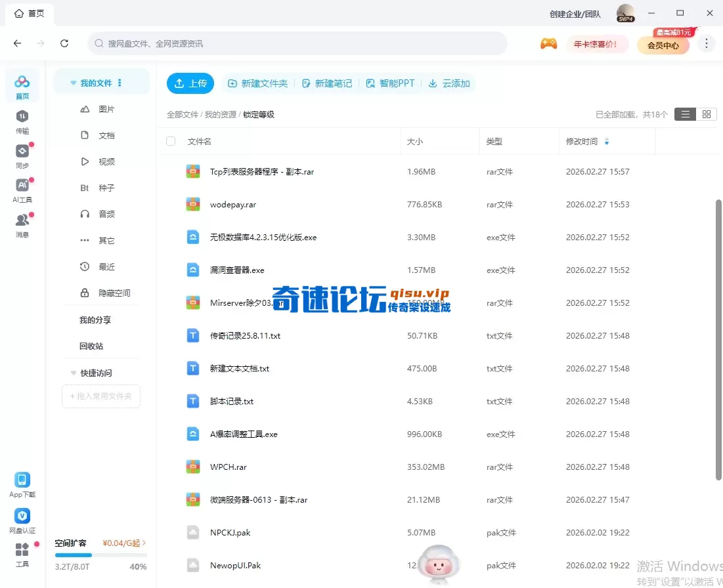
Task: Navigate to 我的资源 breadcrumb link
Action: [x=220, y=114]
